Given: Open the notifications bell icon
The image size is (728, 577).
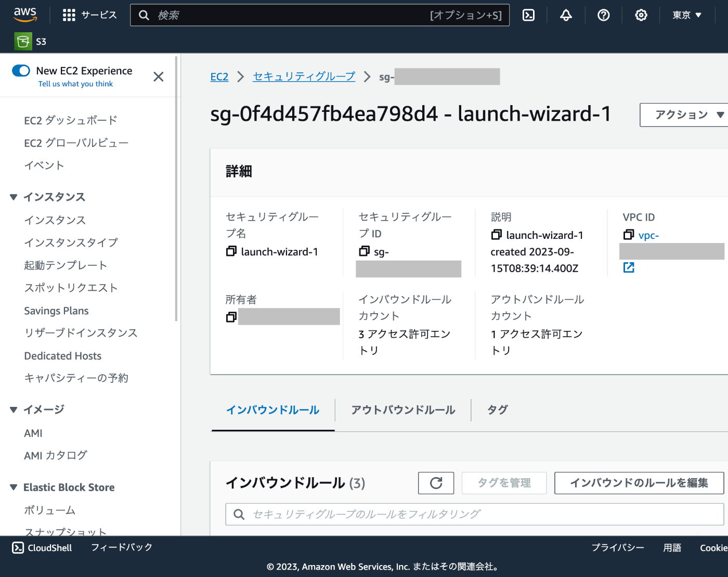Looking at the screenshot, I should click(x=566, y=15).
